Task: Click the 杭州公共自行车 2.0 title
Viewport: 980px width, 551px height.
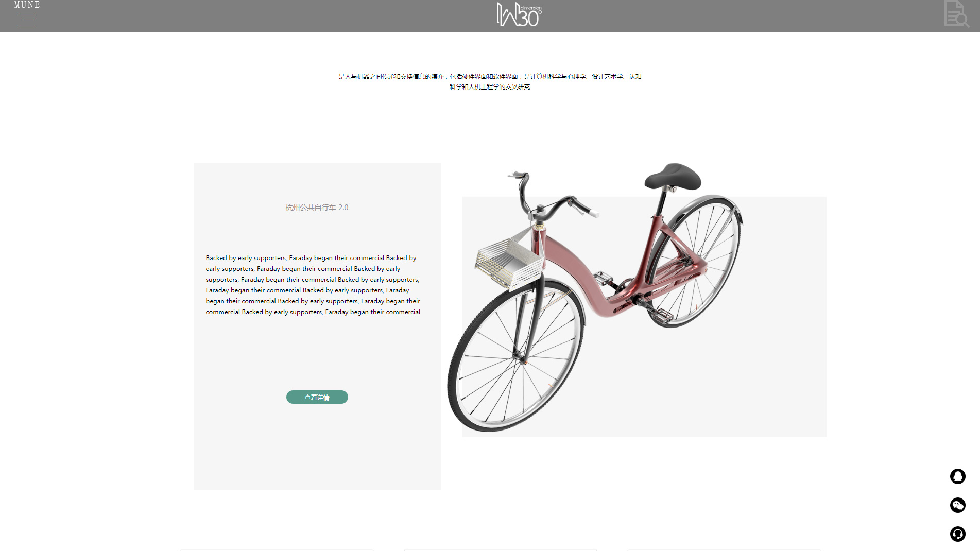Action: (317, 208)
